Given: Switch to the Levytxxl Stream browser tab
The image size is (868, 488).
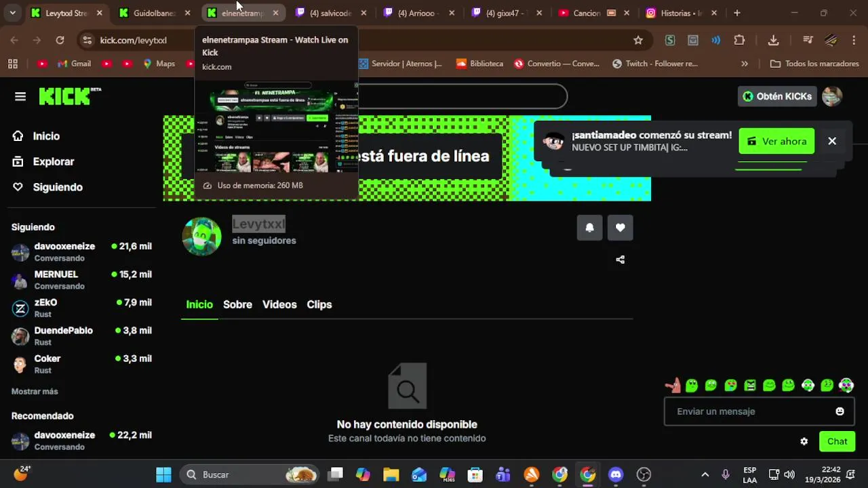Looking at the screenshot, I should point(66,13).
